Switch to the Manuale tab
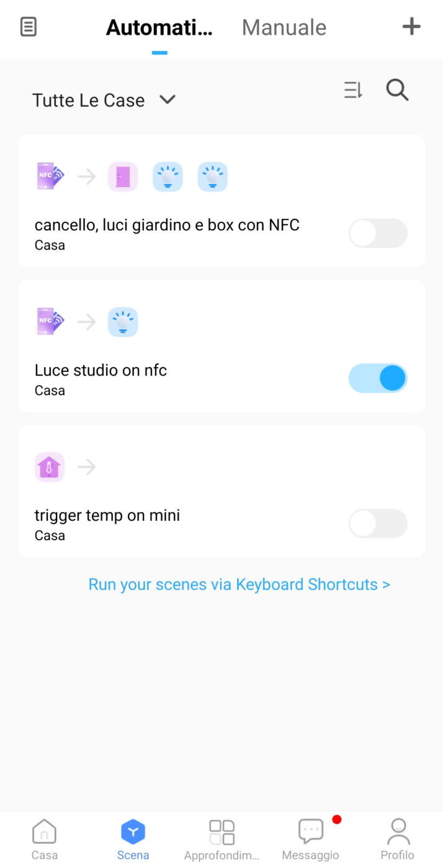 click(x=284, y=27)
